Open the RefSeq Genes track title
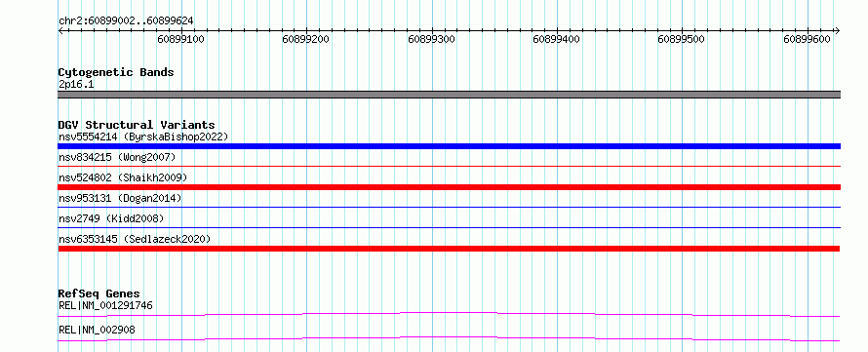Image resolution: width=868 pixels, height=352 pixels. (x=99, y=293)
